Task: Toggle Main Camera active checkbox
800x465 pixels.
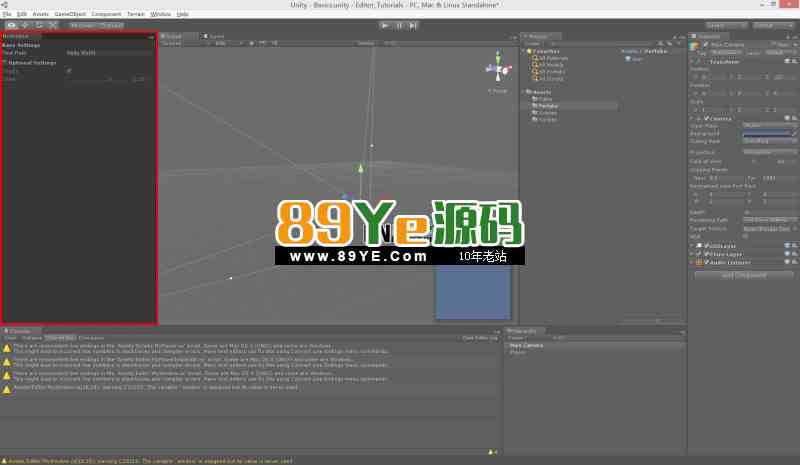Action: (706, 45)
